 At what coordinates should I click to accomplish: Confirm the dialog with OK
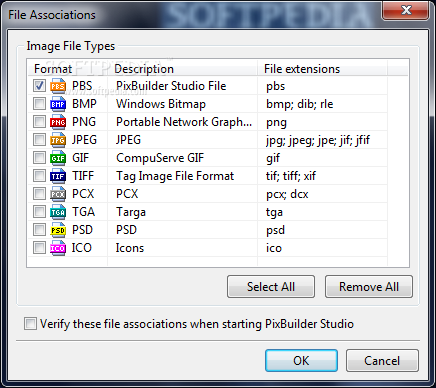tap(301, 360)
